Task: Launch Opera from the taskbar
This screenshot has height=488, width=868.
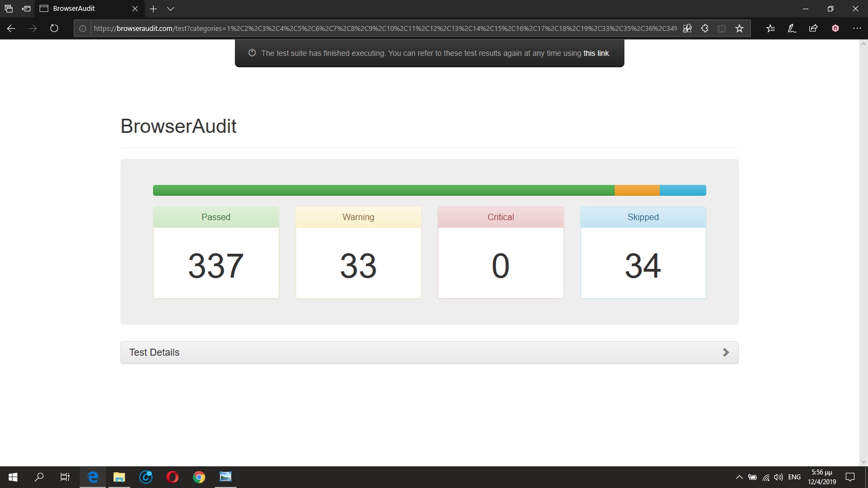Action: click(173, 477)
